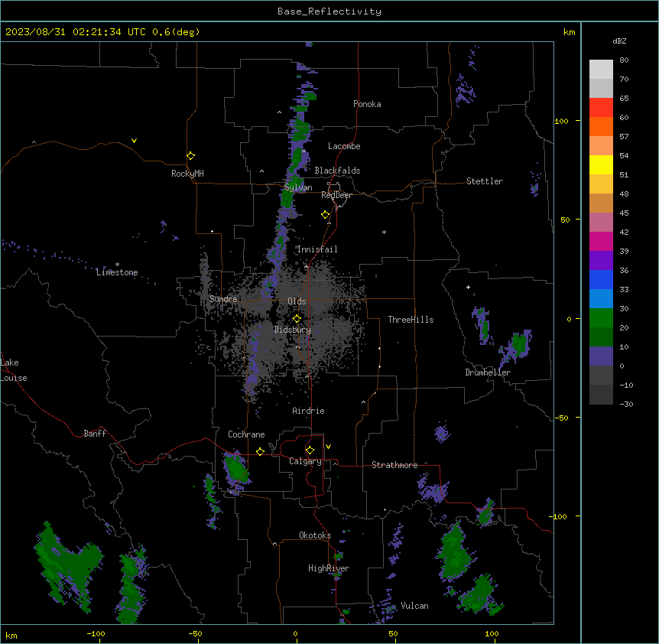Click the 80 dBZ white legend swatch
The image size is (659, 644).
601,69
